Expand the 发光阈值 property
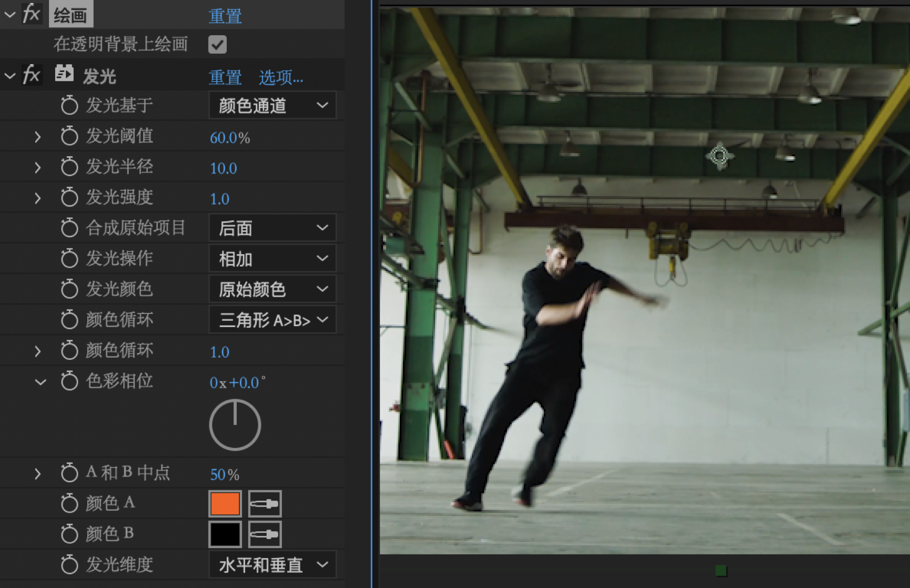910x588 pixels. coord(37,137)
